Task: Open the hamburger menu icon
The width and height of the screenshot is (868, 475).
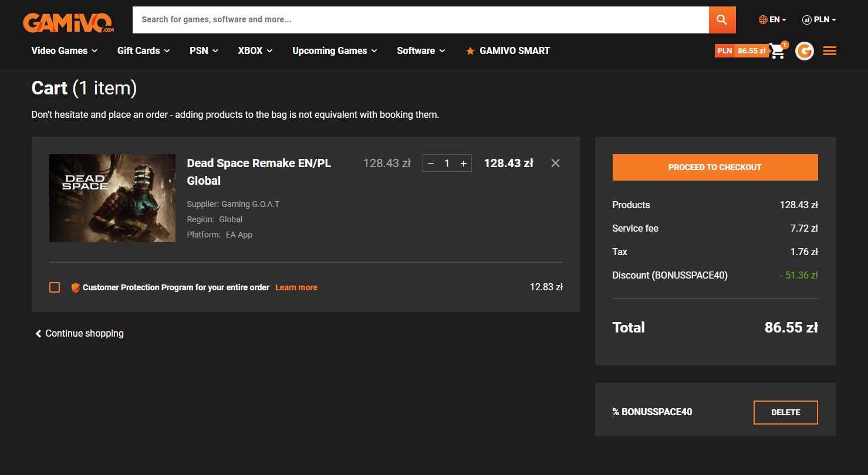Action: tap(830, 51)
